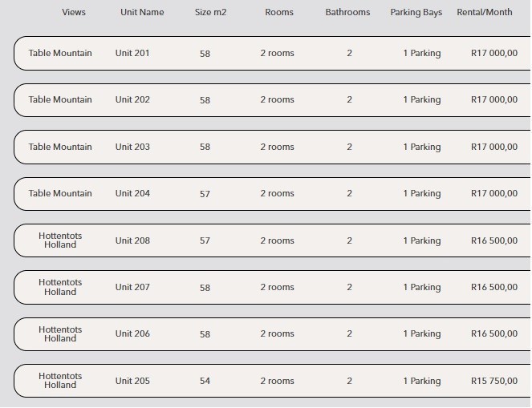Viewport: 532px width, 408px height.
Task: Click the Rental/Month column header
Action: tap(485, 12)
